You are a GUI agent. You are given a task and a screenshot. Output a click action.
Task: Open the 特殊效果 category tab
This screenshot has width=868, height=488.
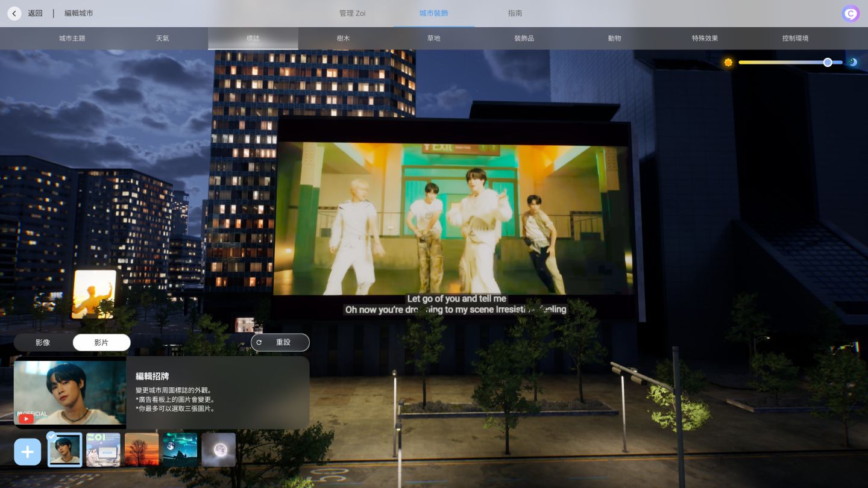(705, 39)
